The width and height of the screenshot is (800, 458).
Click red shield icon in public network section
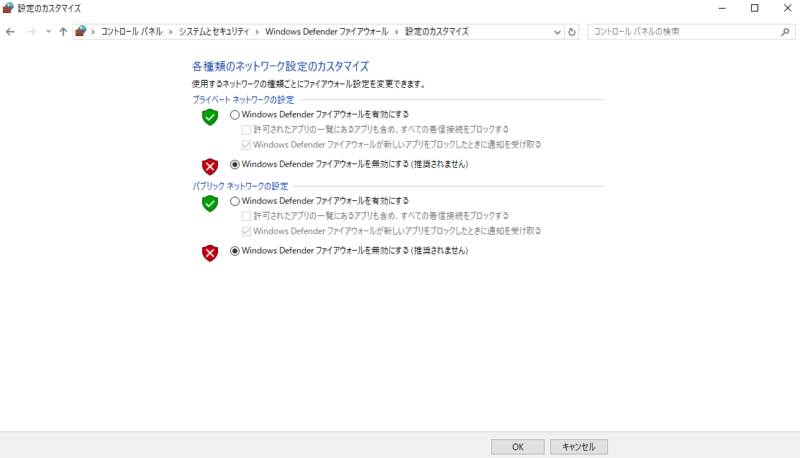(210, 252)
